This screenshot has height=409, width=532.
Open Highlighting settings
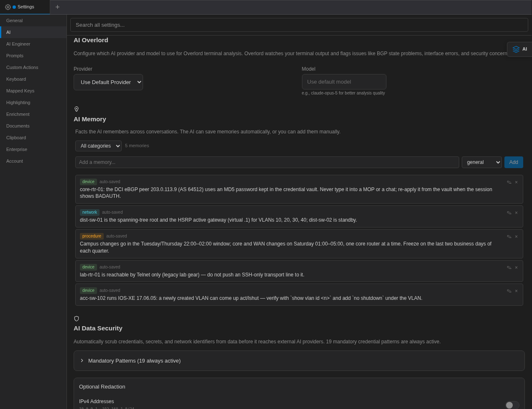pos(33,102)
